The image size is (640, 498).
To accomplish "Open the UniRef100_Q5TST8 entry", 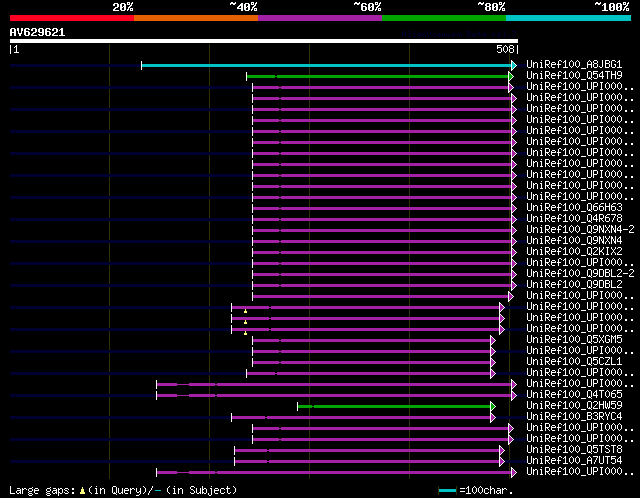I will coord(574,450).
